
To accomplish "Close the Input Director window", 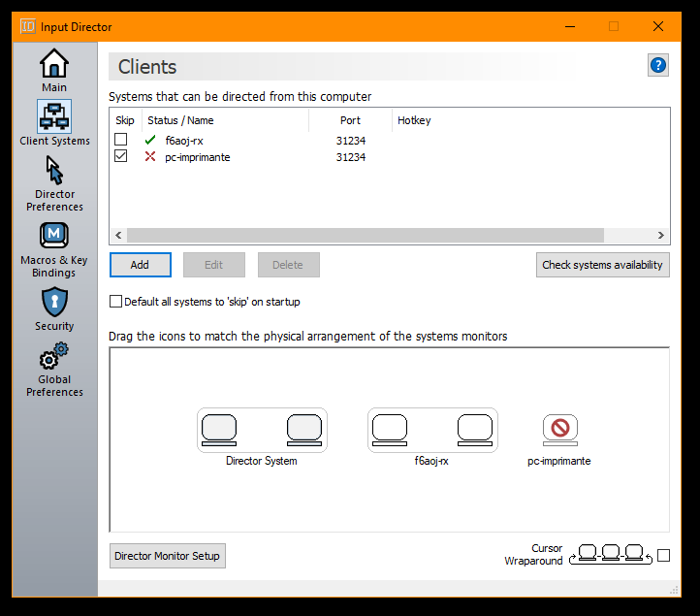I will click(658, 27).
